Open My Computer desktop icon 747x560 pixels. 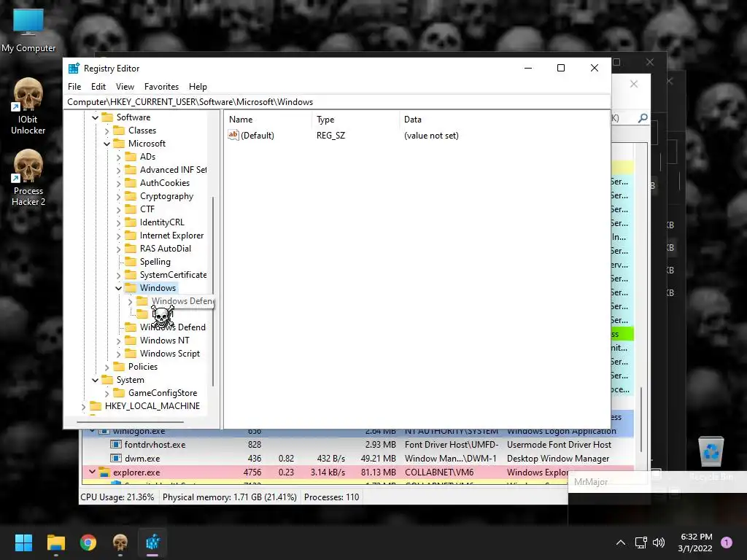pos(28,29)
